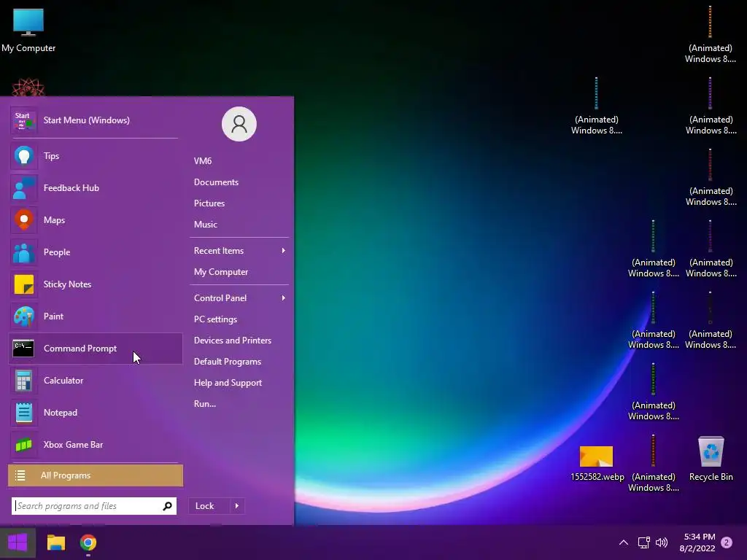The image size is (747, 560).
Task: Choose Run... from the Start menu
Action: click(x=205, y=404)
